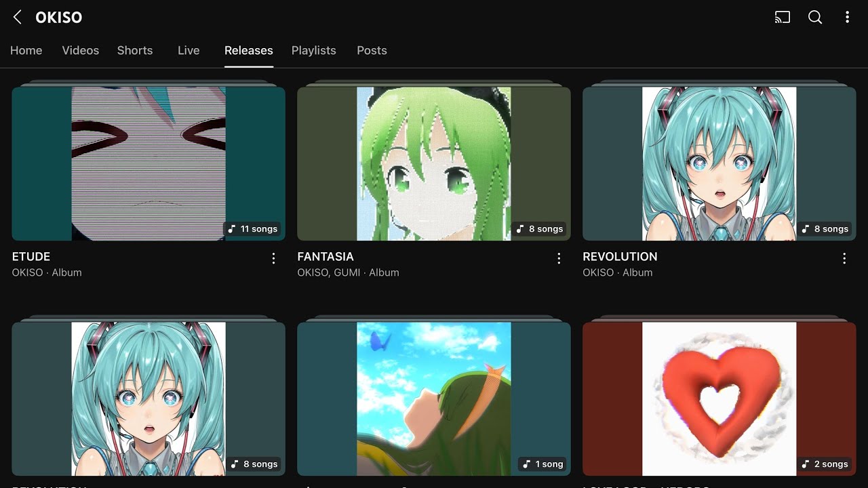Click the music note icon on the 2 songs badge

pyautogui.click(x=806, y=464)
